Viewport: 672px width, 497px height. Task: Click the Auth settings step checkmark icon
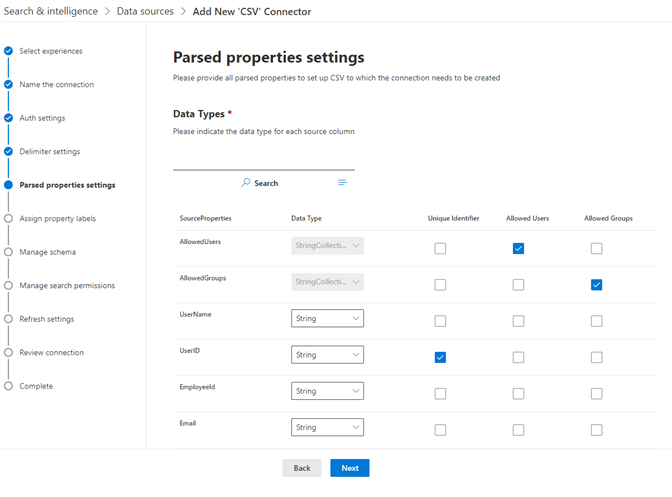9,118
